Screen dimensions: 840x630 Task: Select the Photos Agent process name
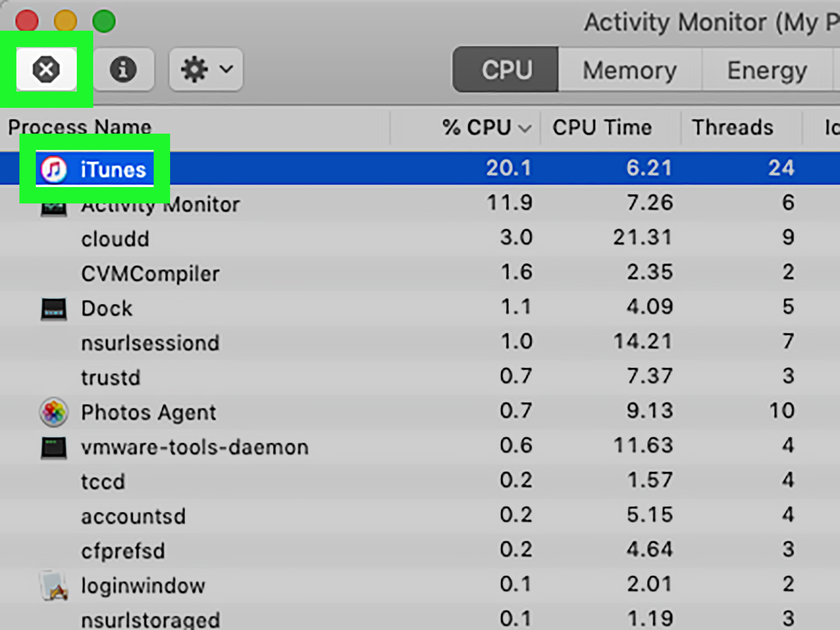(x=149, y=412)
